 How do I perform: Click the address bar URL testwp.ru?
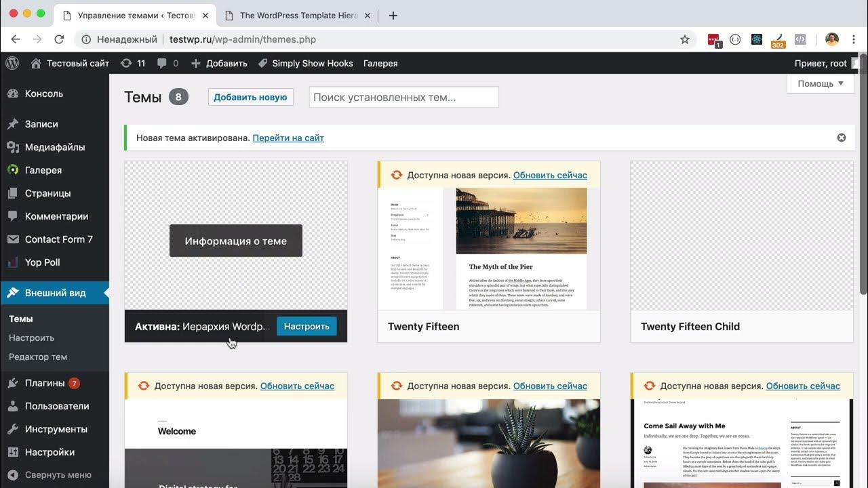243,39
